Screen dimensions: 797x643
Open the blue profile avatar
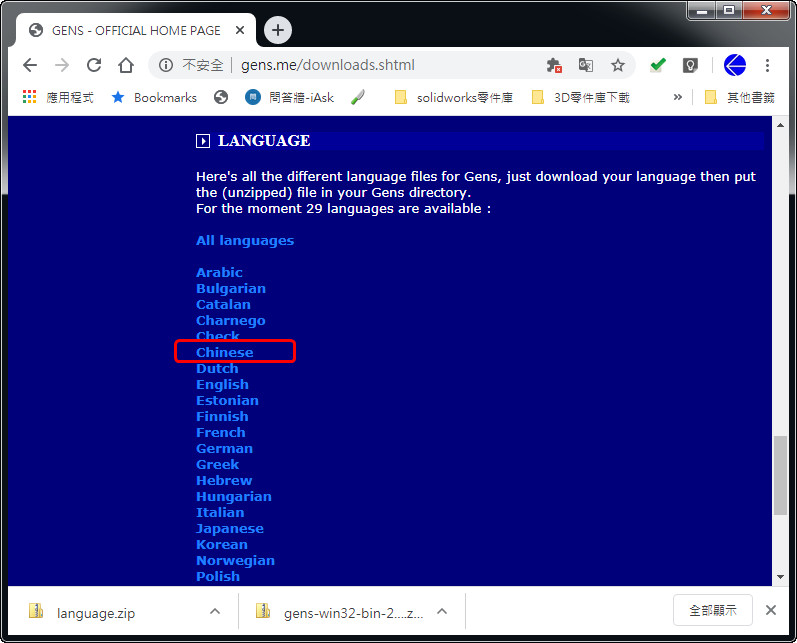[x=734, y=65]
